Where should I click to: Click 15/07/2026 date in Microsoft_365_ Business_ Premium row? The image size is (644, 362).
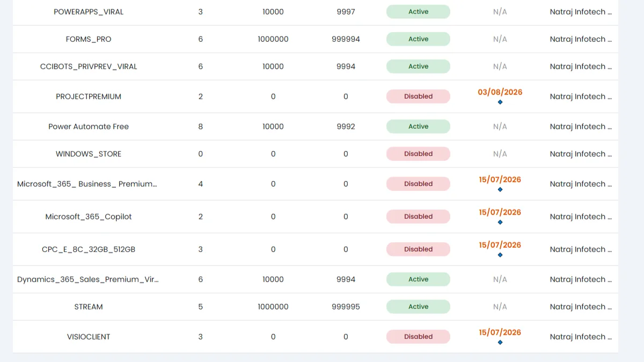(500, 180)
